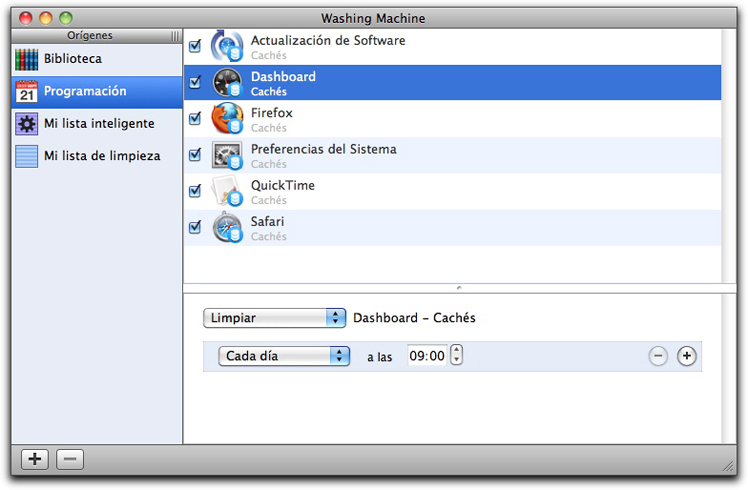Click the Safari compass icon

228,227
